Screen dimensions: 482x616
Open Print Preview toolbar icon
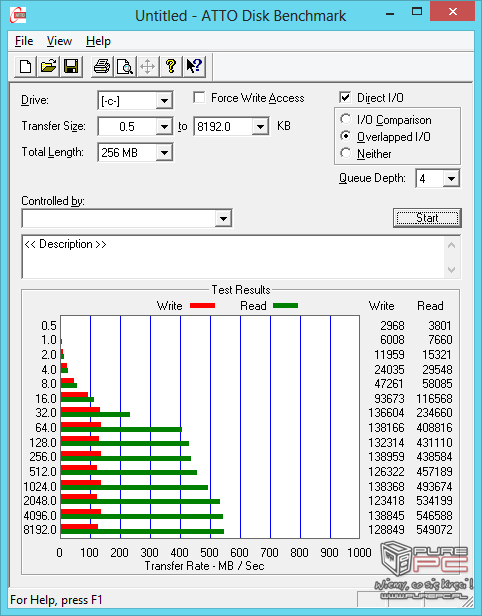coord(125,66)
